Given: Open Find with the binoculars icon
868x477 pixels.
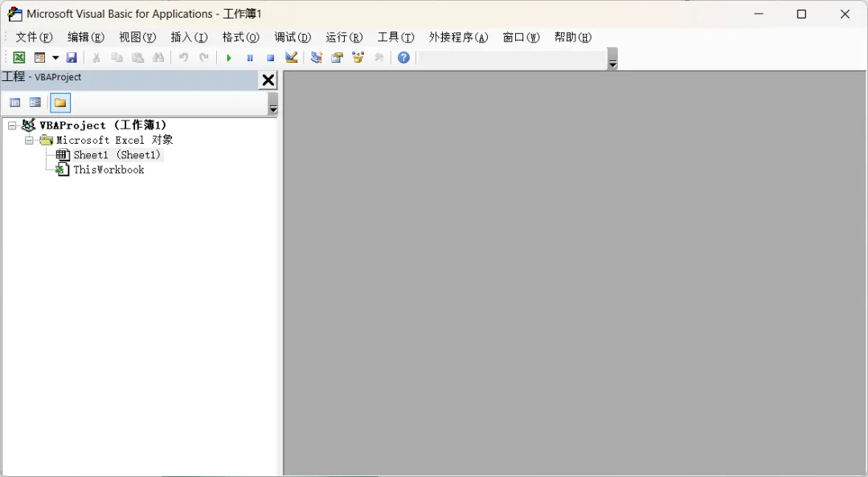Looking at the screenshot, I should (x=158, y=58).
